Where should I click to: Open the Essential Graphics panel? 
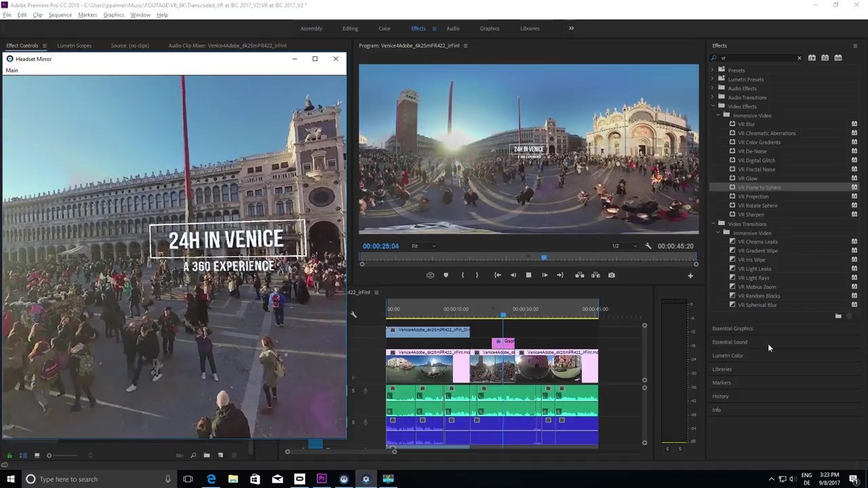732,329
